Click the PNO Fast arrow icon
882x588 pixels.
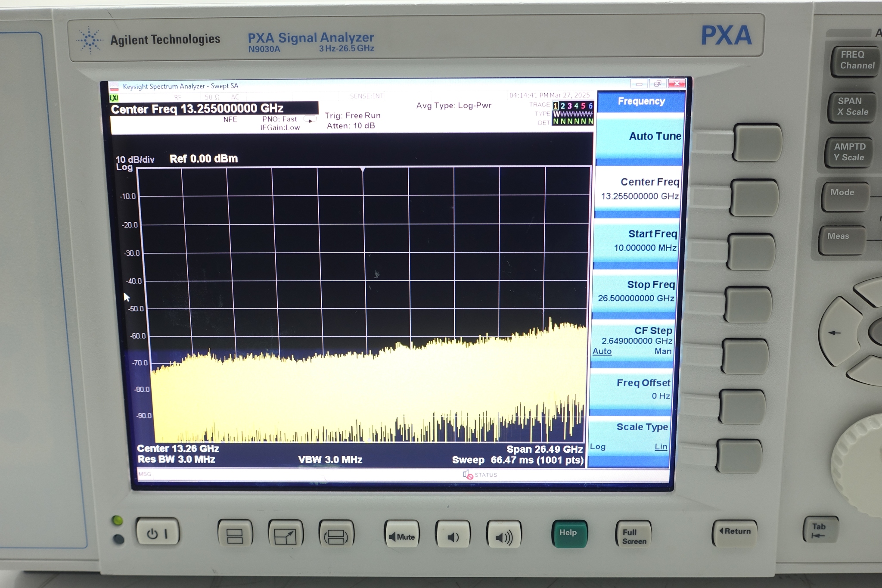(310, 119)
